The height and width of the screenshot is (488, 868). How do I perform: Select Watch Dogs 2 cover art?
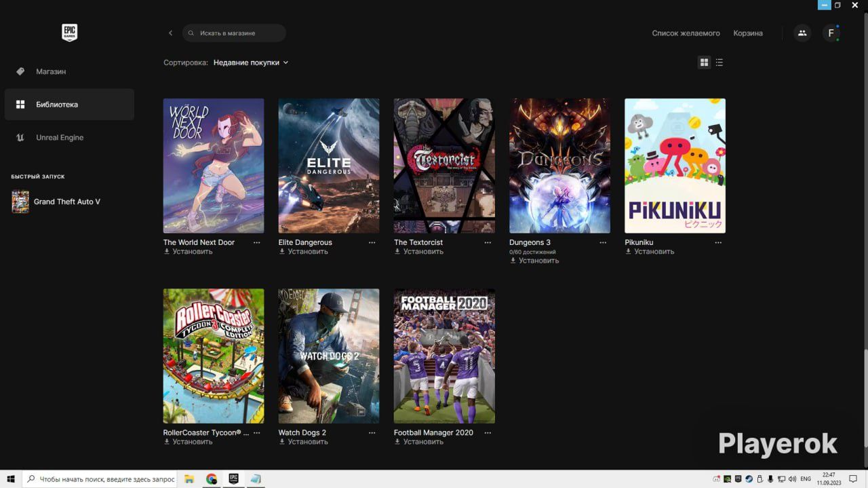329,356
